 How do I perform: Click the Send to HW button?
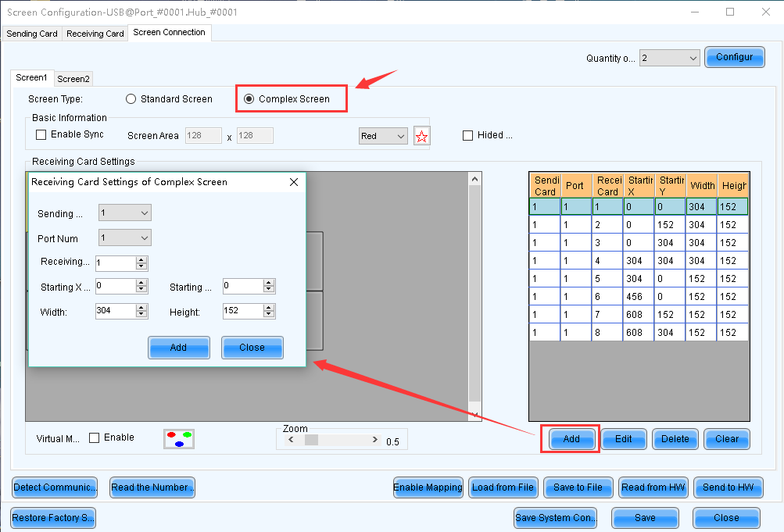tap(728, 487)
